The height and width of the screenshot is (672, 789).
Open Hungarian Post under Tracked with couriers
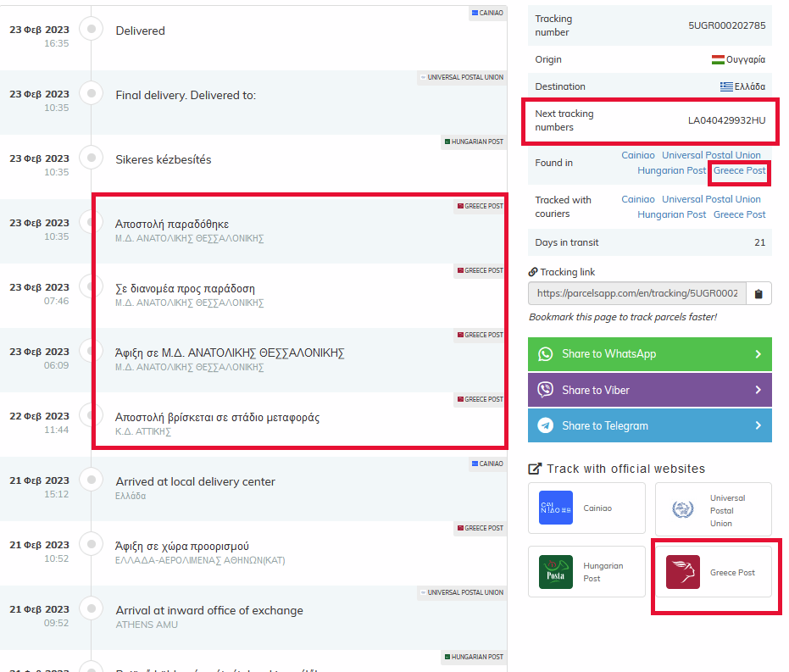click(672, 214)
